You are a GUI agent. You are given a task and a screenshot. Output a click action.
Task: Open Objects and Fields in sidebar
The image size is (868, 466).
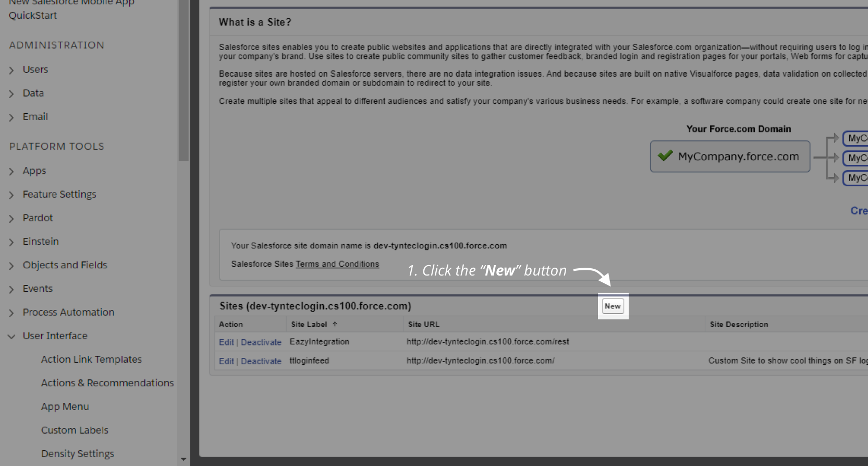click(x=65, y=265)
